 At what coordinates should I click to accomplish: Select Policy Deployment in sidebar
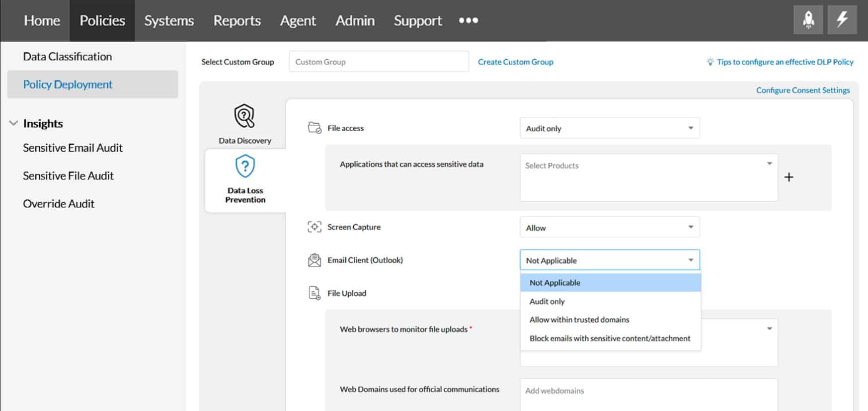point(92,84)
